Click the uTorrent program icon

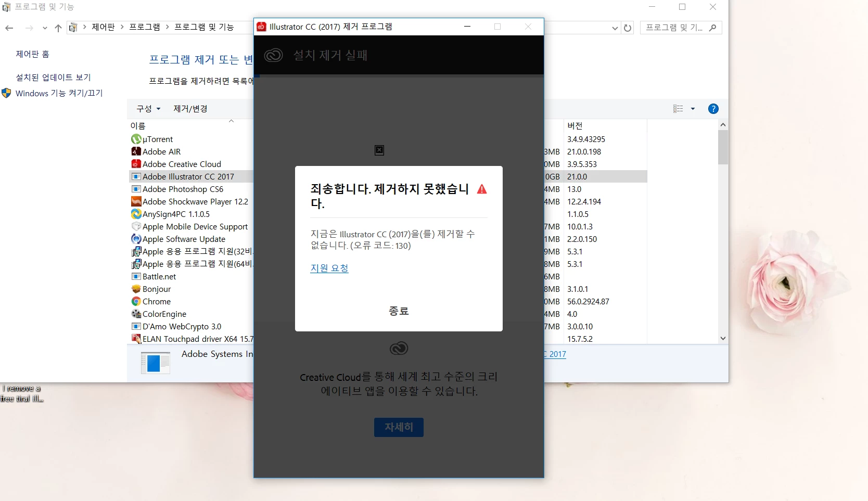[x=136, y=139]
